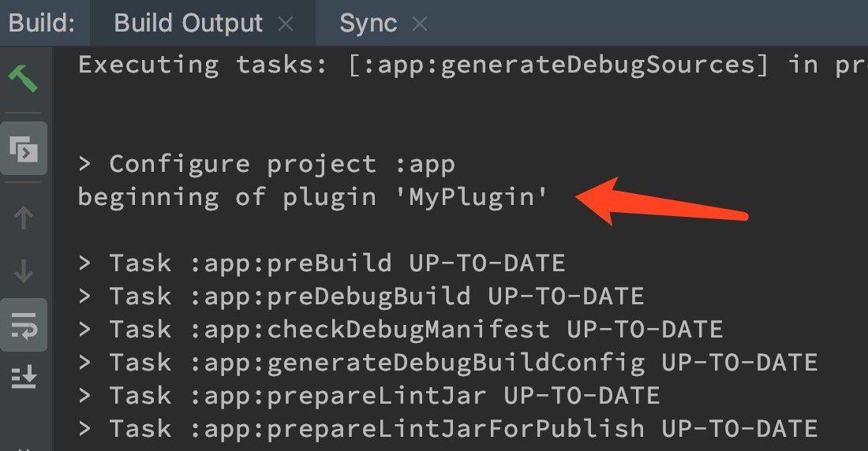The width and height of the screenshot is (868, 451).
Task: Select the Task :app:preBuild line
Action: 322,263
